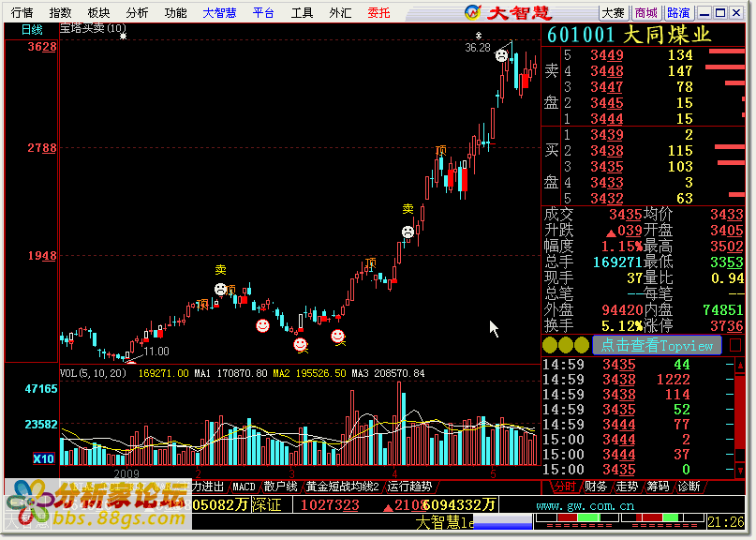Click the 换手 value 5.12%

622,325
